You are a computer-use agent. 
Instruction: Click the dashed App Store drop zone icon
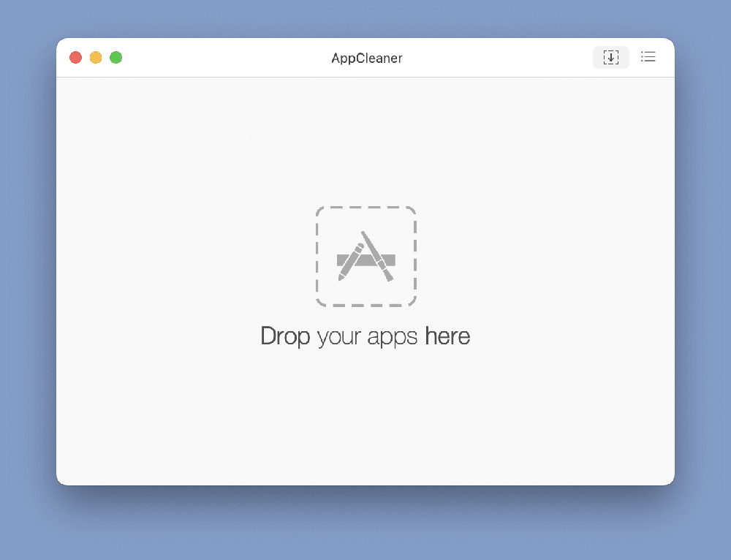click(366, 257)
